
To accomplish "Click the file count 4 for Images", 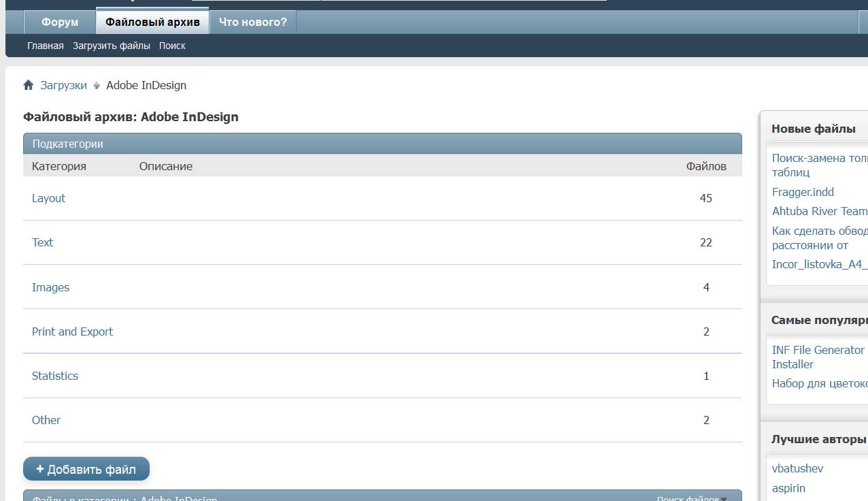I will tap(706, 287).
